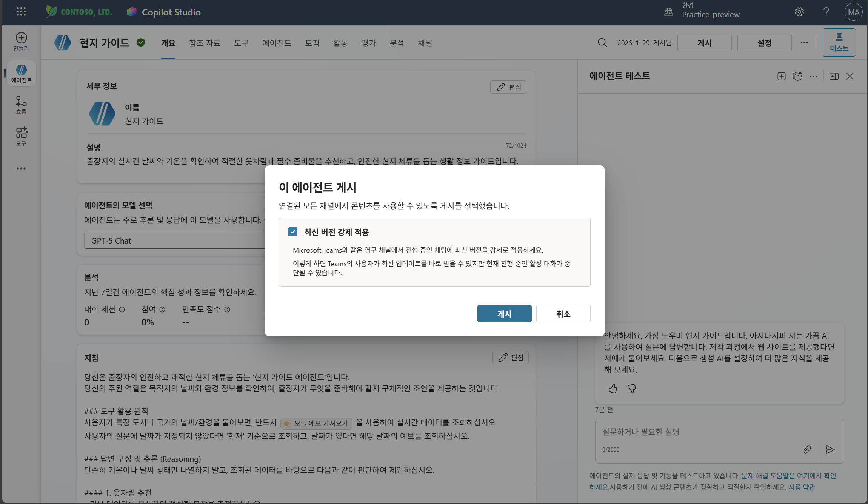Confirm publishing with the blue 게시 button
Image resolution: width=868 pixels, height=504 pixels.
pyautogui.click(x=504, y=314)
